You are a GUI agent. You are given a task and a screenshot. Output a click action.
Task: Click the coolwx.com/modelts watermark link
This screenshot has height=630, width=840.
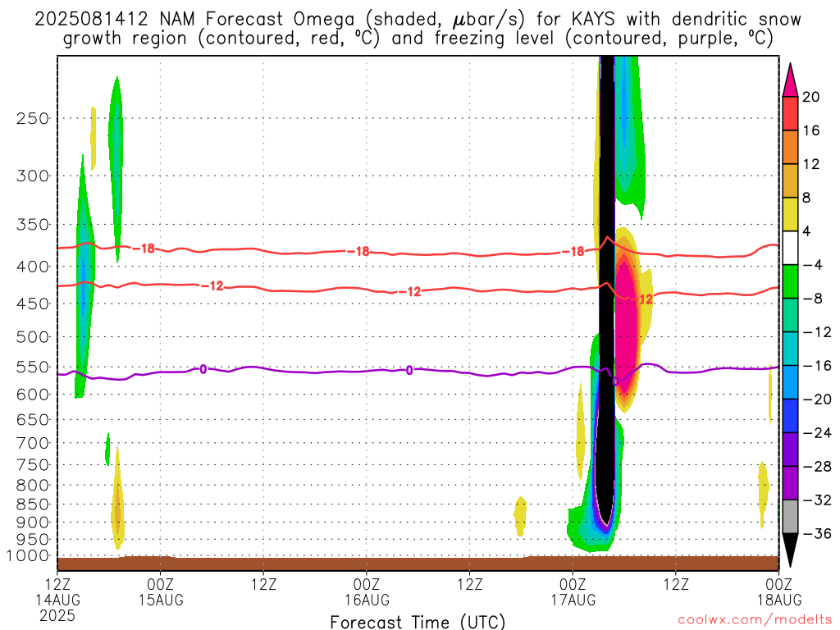coord(755,620)
